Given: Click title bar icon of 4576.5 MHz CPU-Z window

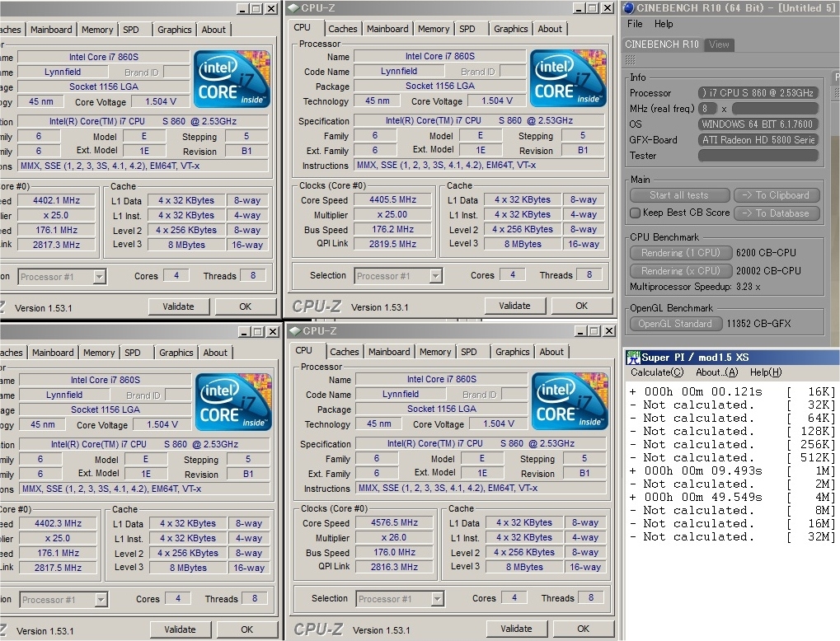Looking at the screenshot, I should pyautogui.click(x=295, y=331).
